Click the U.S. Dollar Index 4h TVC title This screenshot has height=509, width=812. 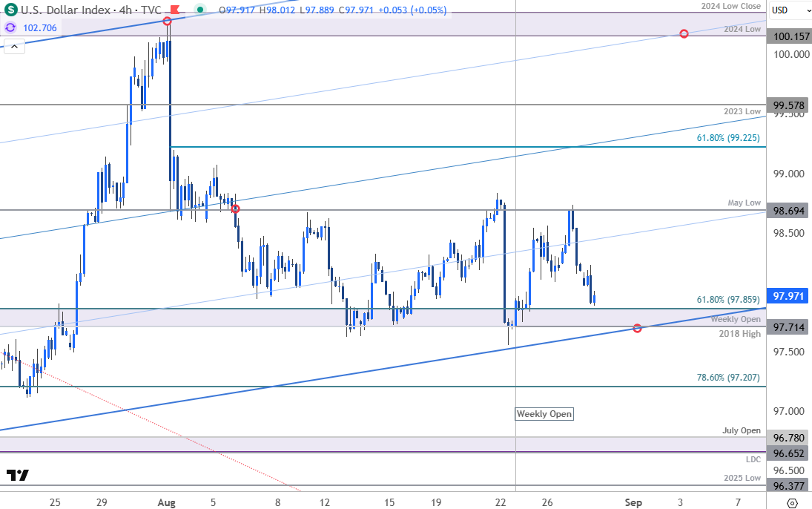pyautogui.click(x=91, y=10)
